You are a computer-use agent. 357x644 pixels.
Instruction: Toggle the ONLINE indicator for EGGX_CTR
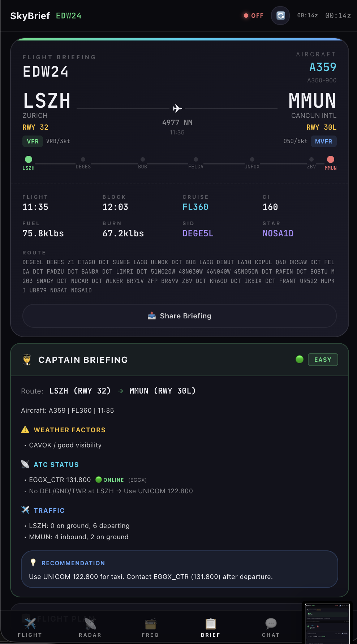point(110,480)
